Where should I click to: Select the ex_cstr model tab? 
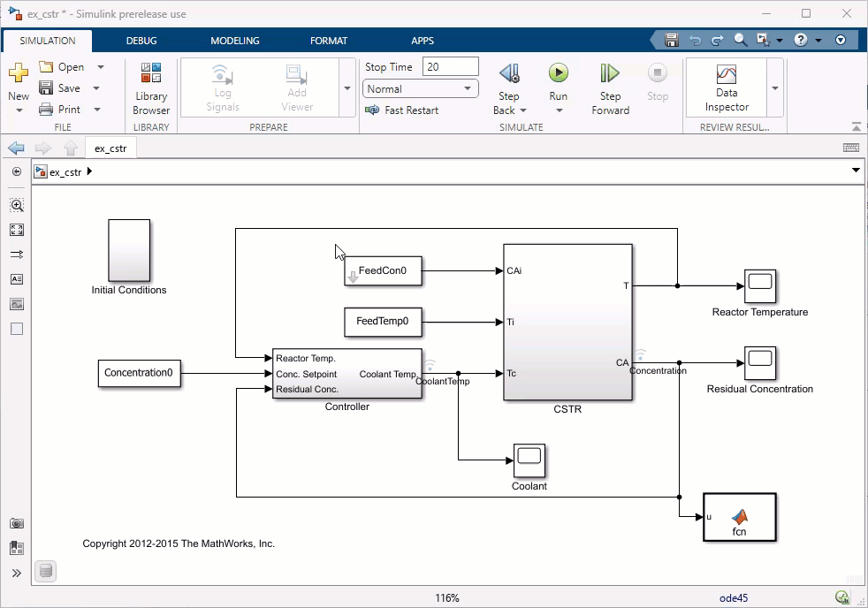click(x=110, y=148)
